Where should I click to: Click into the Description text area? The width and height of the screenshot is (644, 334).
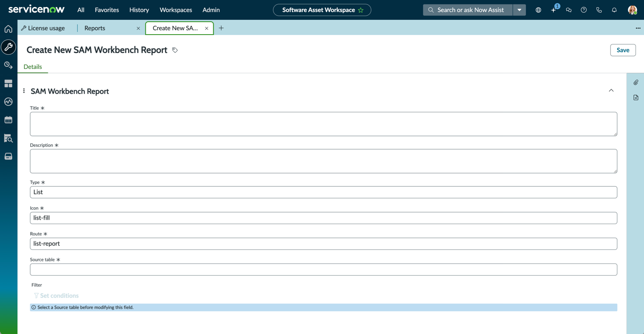click(x=323, y=161)
